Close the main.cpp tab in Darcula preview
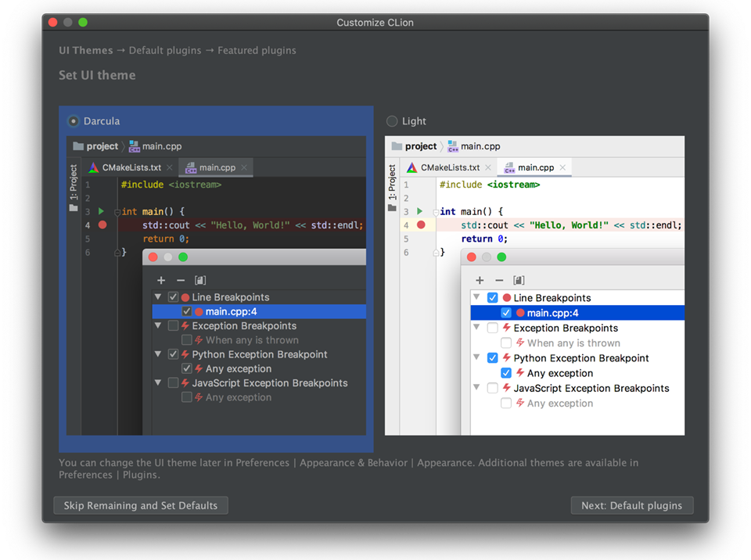 click(244, 167)
